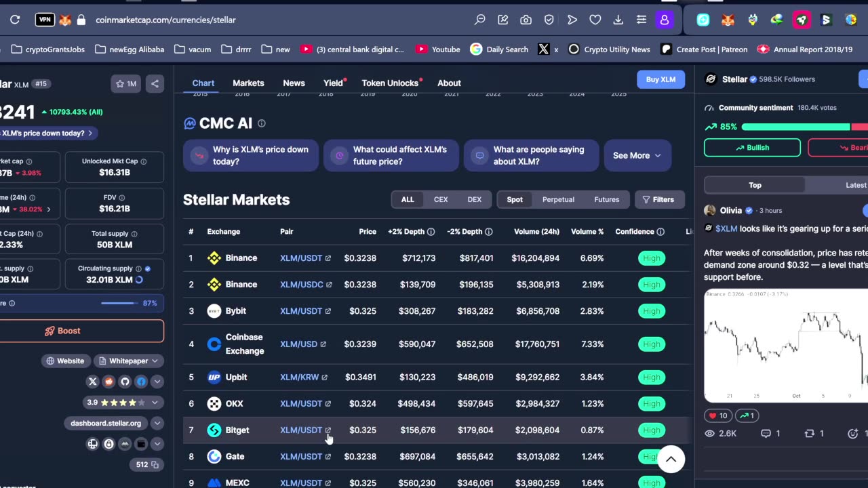Click the repost icon under Olivia's post
This screenshot has height=488, width=868.
809,433
